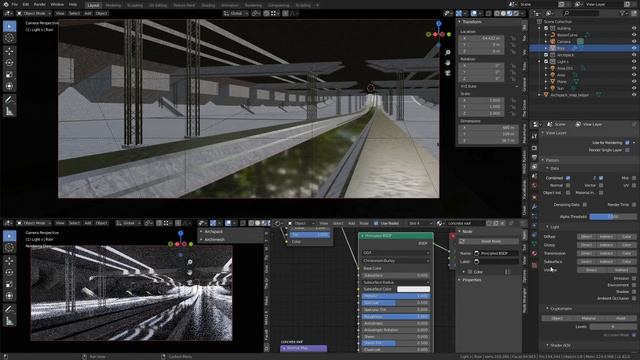640x360 pixels.
Task: Select the Scale tool in top viewport
Action: [9, 75]
